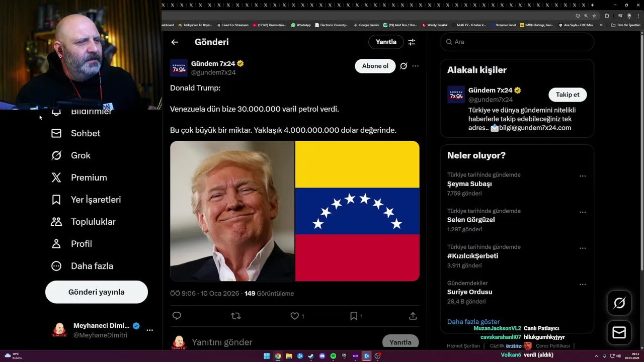
Task: Open Livad For Streamers bookmark
Action: coord(232,25)
